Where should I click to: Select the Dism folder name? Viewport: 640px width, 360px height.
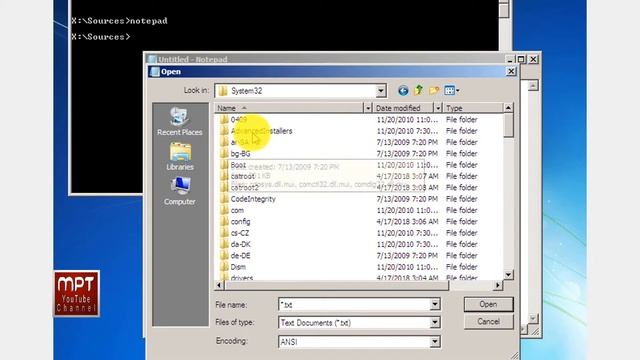click(x=238, y=267)
